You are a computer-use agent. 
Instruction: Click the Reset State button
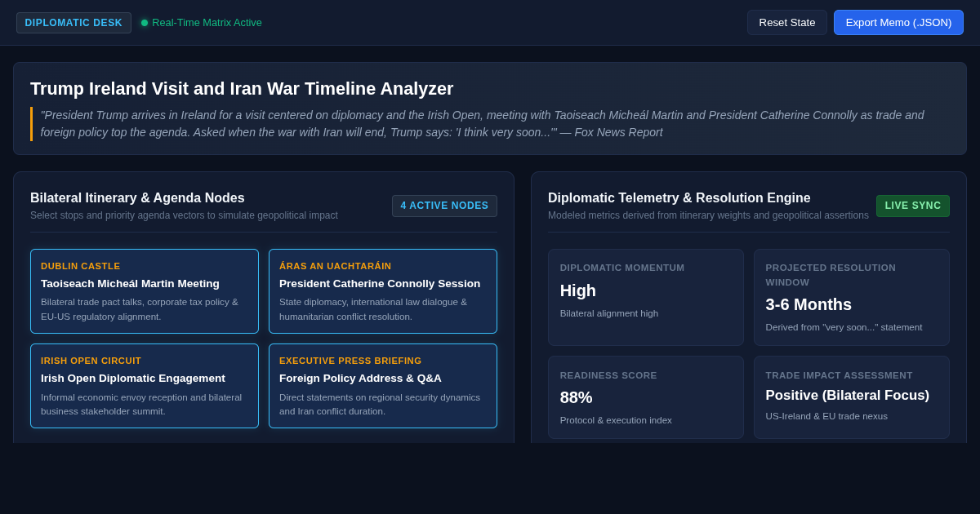[787, 23]
